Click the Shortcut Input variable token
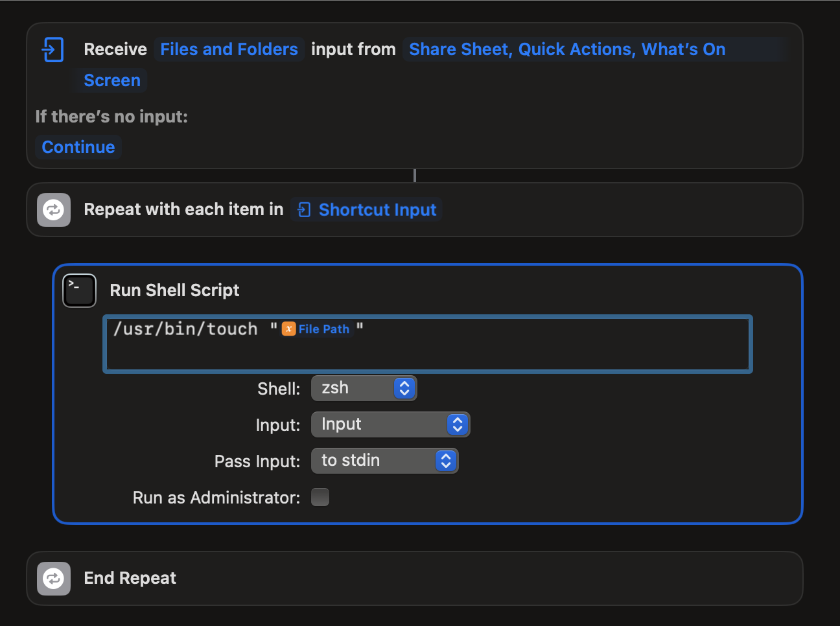The image size is (840, 626). [377, 210]
